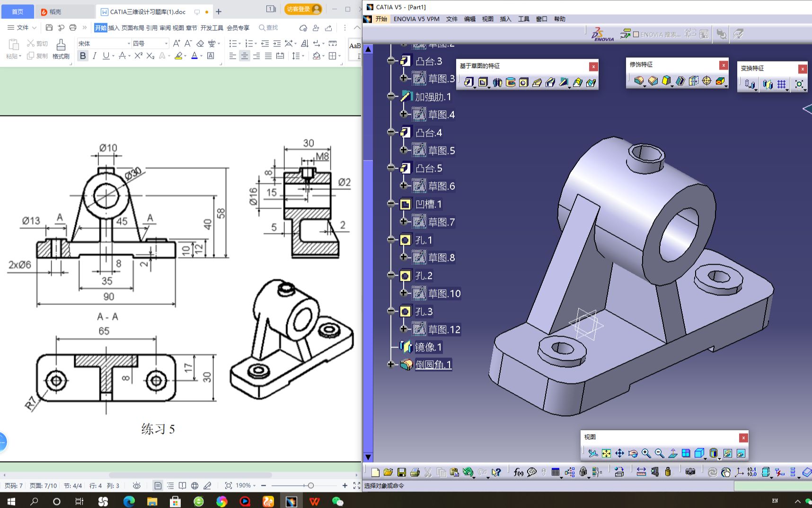The height and width of the screenshot is (508, 812).
Task: Select the Pad (凸台) tool in CATIA
Action: pos(468,82)
